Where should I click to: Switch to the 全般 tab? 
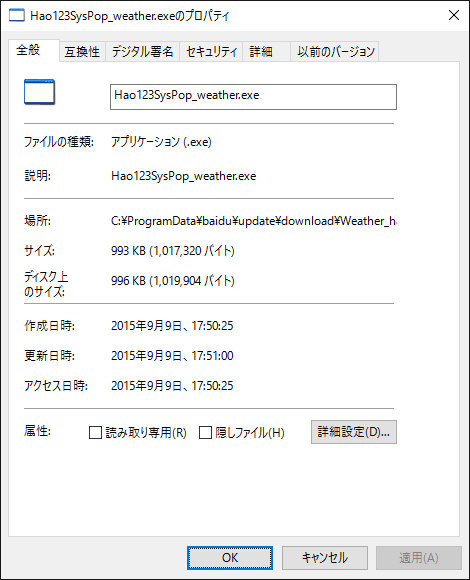(34, 50)
